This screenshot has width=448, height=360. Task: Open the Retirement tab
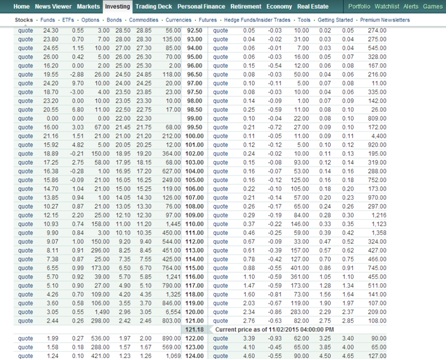coord(246,6)
